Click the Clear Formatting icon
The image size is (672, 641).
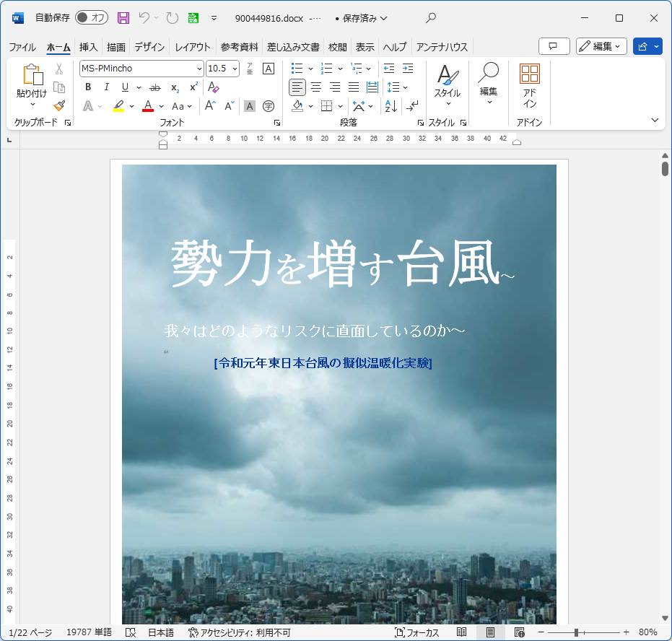213,87
